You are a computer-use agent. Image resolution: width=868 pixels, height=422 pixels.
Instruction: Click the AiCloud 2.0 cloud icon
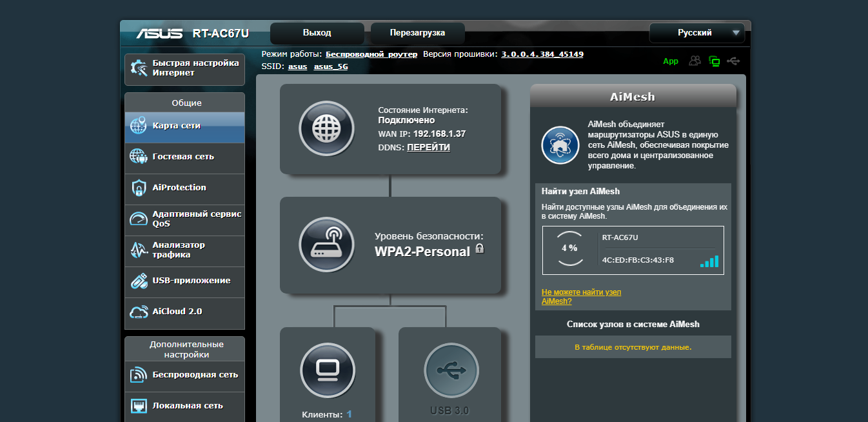(139, 312)
